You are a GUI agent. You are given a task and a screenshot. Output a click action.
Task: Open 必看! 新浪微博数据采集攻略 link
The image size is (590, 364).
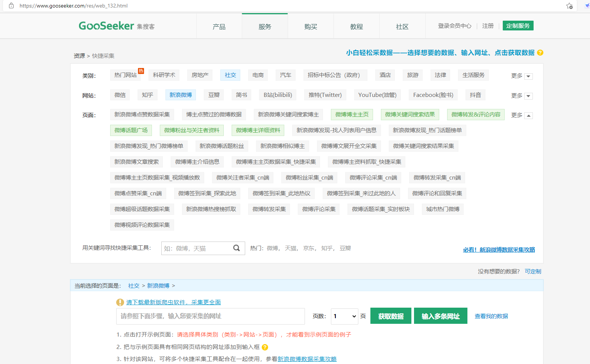tap(499, 250)
